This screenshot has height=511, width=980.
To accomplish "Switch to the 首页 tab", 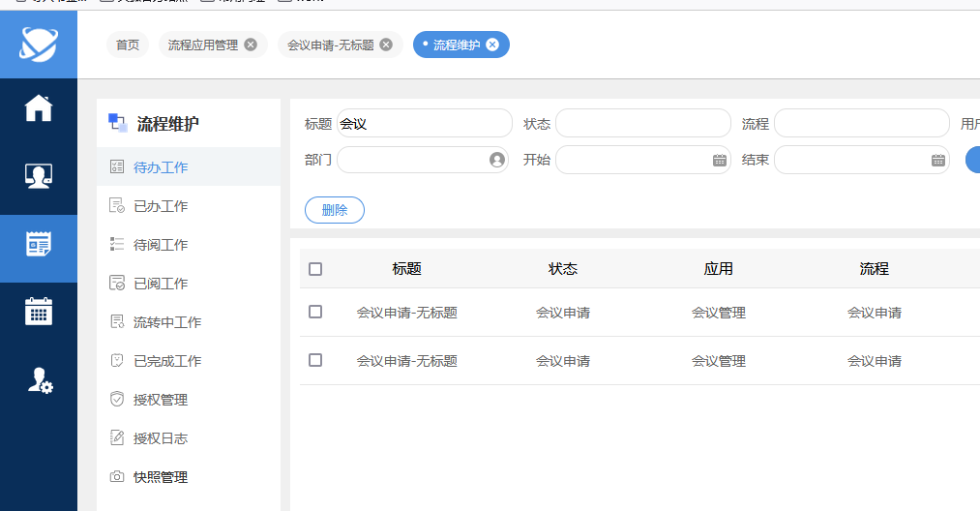I will [x=128, y=45].
